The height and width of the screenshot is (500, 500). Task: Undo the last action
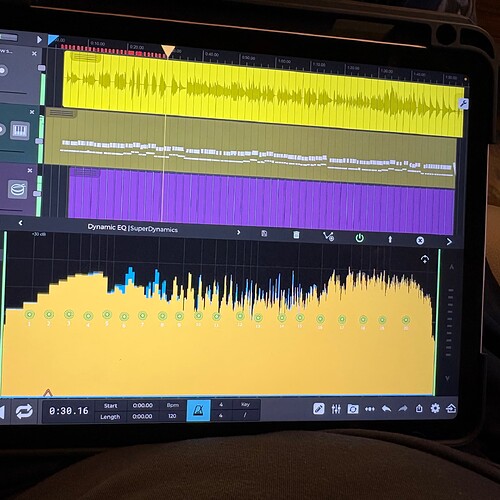point(387,408)
